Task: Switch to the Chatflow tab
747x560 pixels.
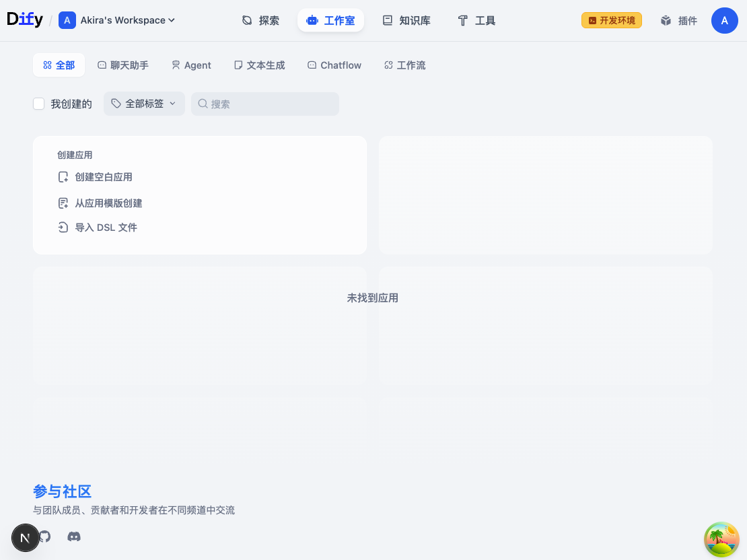Action: pyautogui.click(x=334, y=65)
